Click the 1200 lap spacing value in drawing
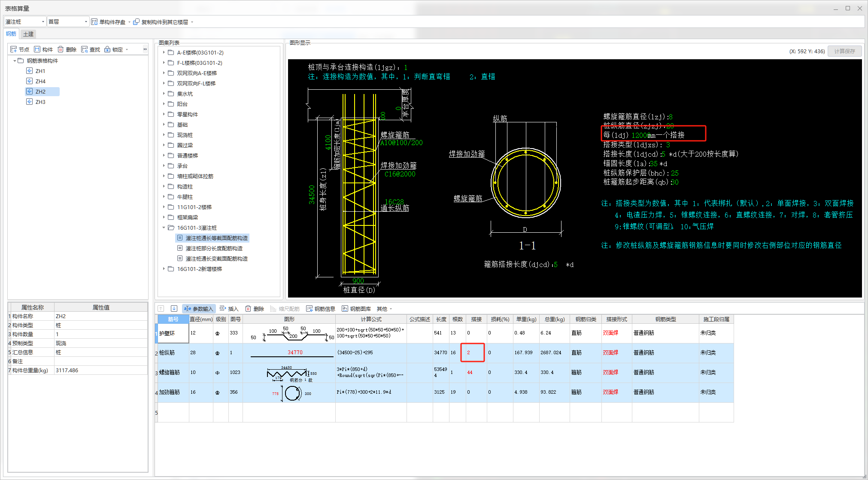This screenshot has width=868, height=480. (640, 135)
